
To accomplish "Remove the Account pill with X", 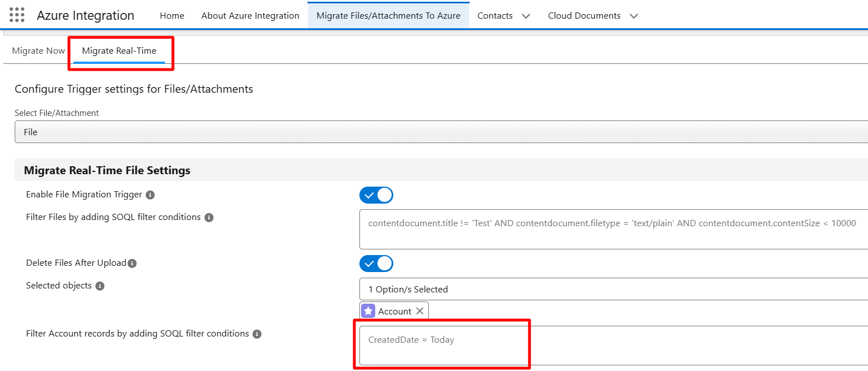I will pos(419,311).
